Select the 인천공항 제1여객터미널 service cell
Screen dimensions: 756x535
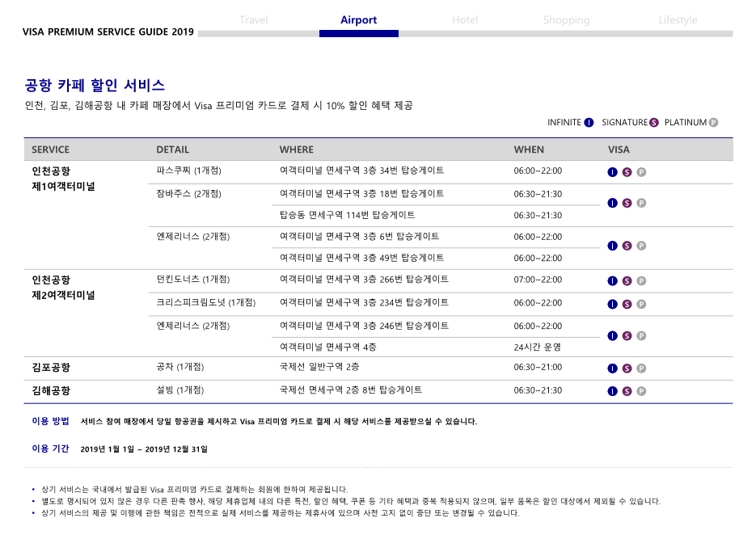coord(63,179)
